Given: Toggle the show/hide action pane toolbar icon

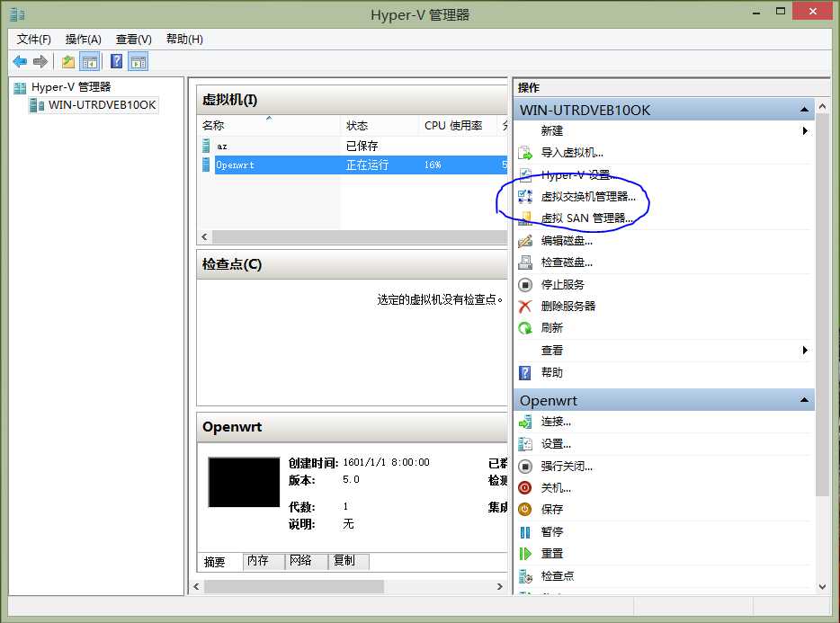Looking at the screenshot, I should pyautogui.click(x=139, y=62).
